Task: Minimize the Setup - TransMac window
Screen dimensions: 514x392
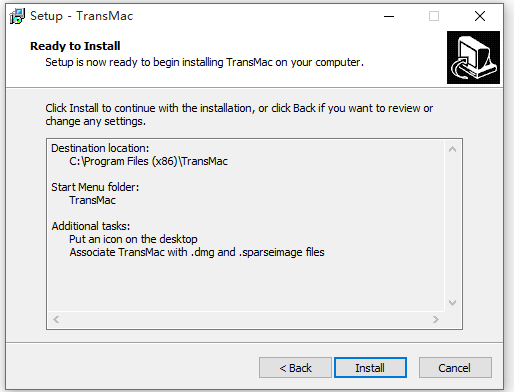Action: [389, 16]
